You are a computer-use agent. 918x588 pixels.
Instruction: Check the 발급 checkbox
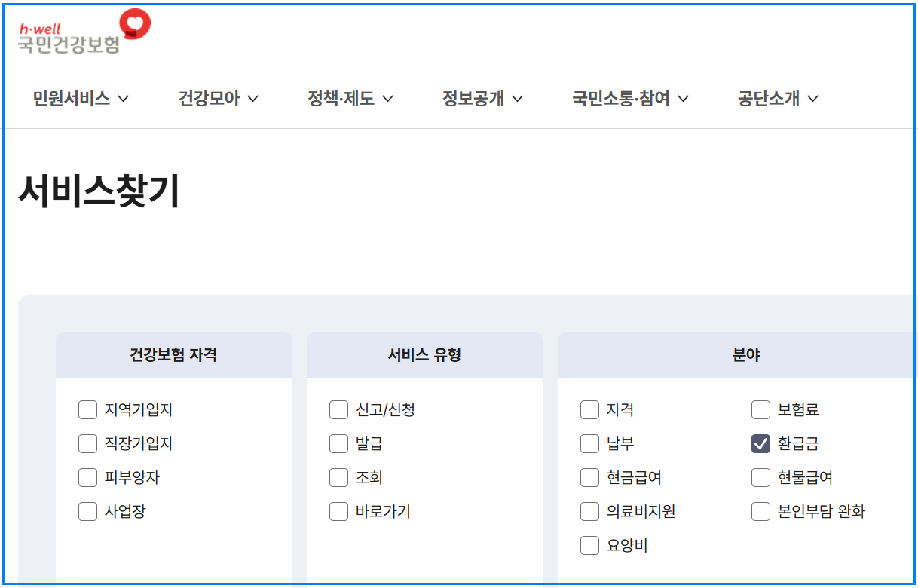(x=338, y=443)
